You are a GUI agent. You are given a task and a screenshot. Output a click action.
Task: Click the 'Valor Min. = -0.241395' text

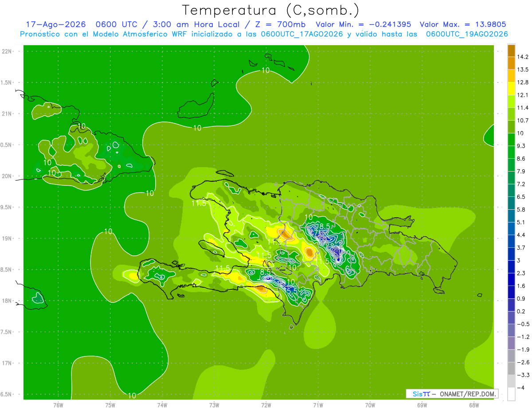363,24
